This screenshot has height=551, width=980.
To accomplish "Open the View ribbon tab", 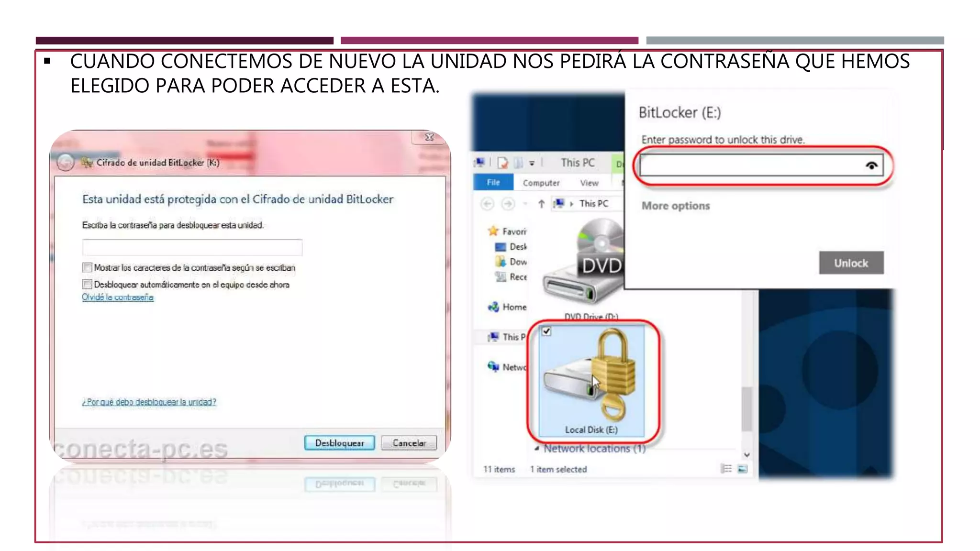I will (589, 183).
